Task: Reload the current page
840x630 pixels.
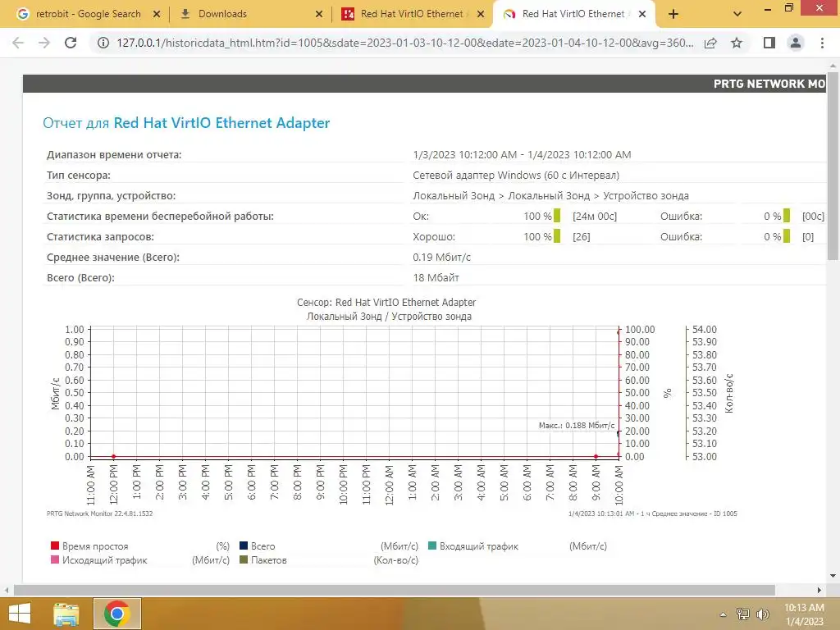Action: 71,43
